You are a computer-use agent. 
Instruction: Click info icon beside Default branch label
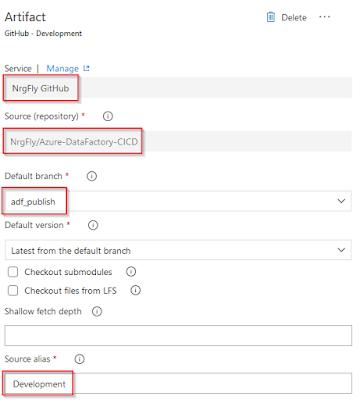[x=92, y=176]
